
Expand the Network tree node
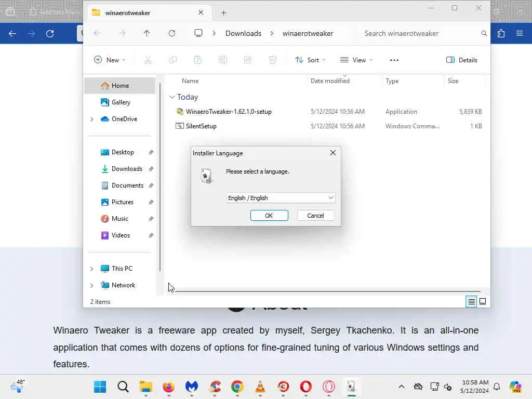[91, 285]
